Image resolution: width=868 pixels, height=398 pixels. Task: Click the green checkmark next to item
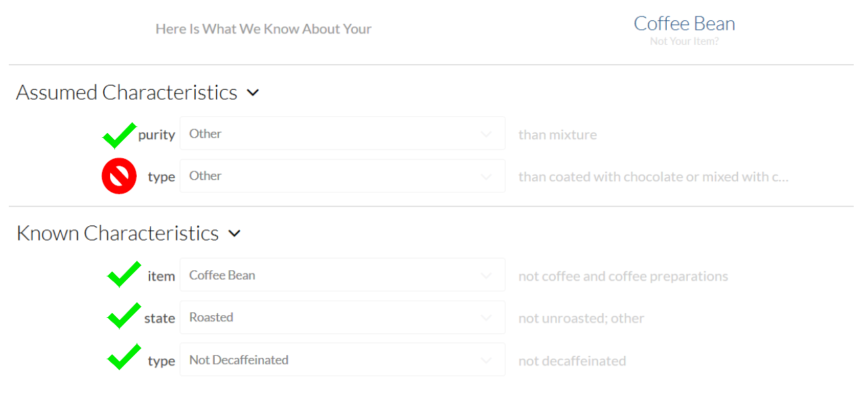(124, 274)
